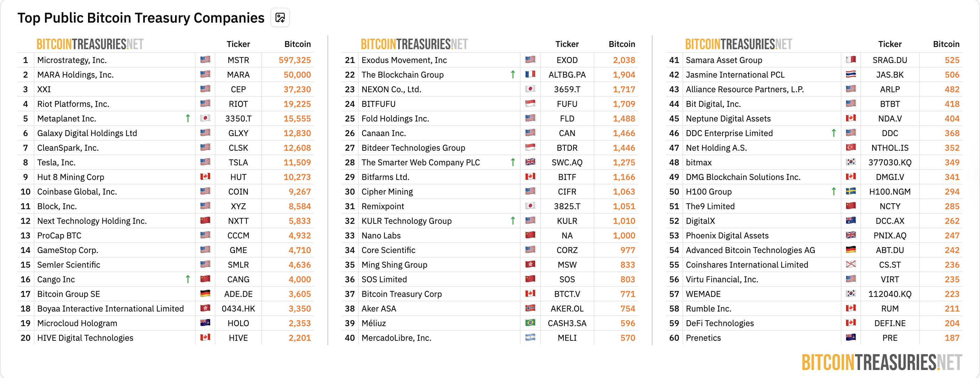The image size is (980, 378).
Task: Click the save-as-image icon beside title
Action: point(280,18)
